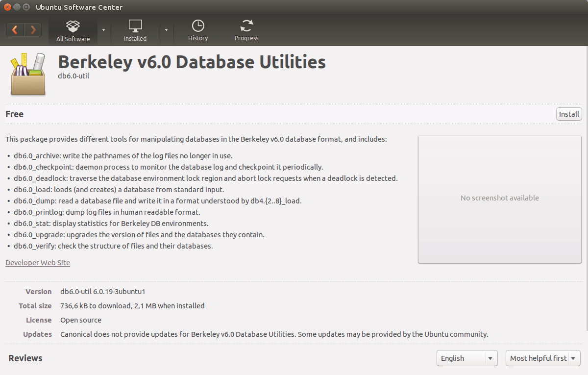Click the db6.0_checkpoint description line
Image resolution: width=588 pixels, height=375 pixels.
click(x=169, y=167)
